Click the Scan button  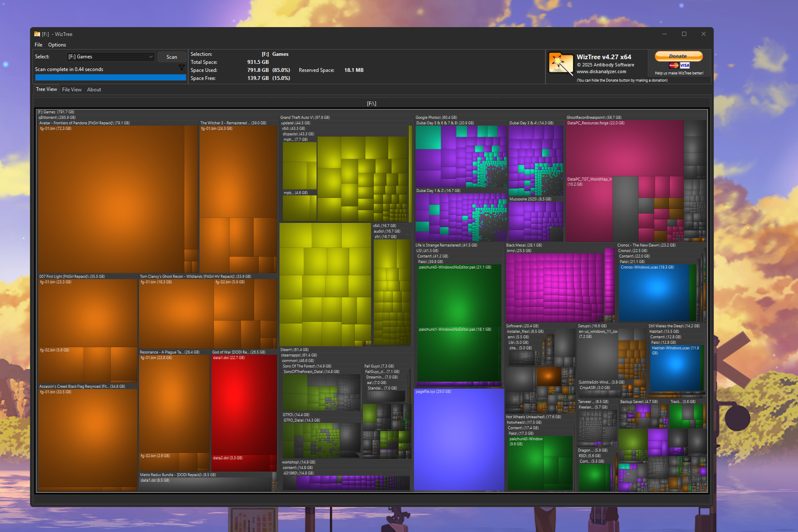pyautogui.click(x=172, y=57)
